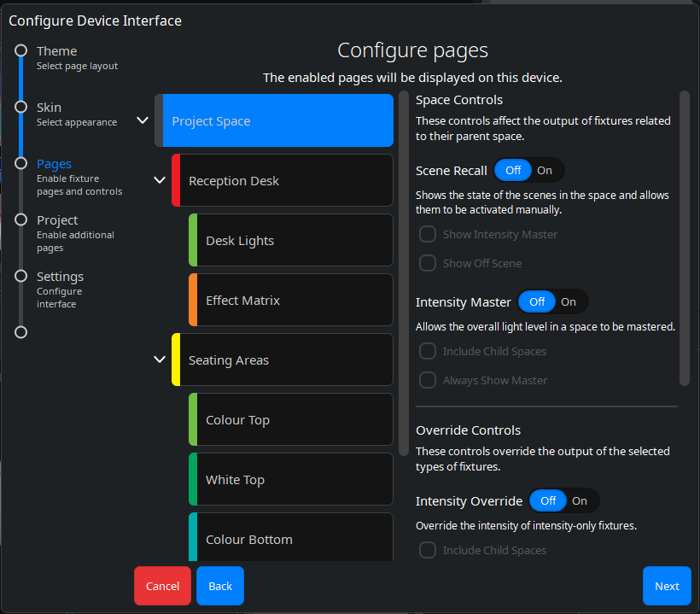Switch Intensity Master to On
The width and height of the screenshot is (700, 614).
[569, 302]
